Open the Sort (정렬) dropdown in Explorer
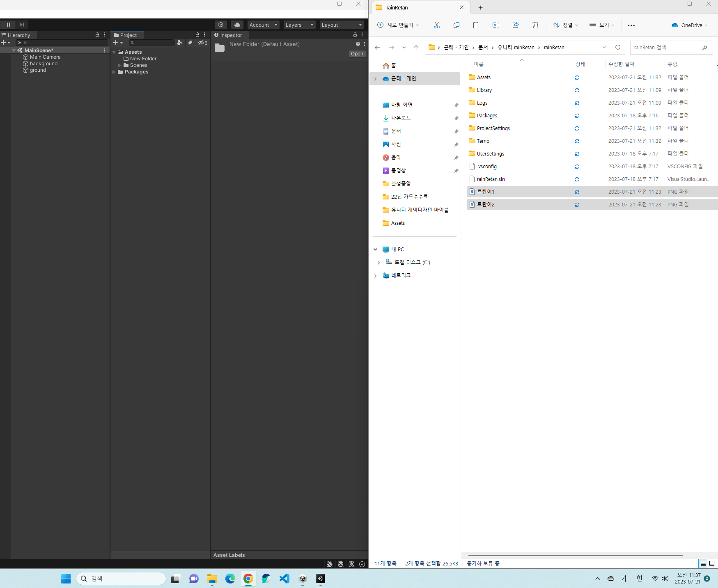The height and width of the screenshot is (588, 718). [x=565, y=25]
